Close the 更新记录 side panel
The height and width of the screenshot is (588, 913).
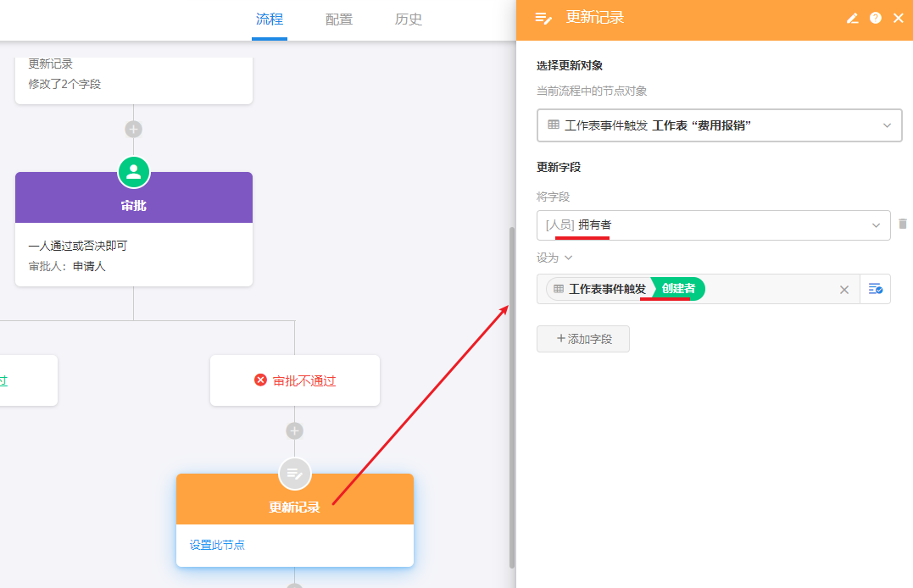899,18
